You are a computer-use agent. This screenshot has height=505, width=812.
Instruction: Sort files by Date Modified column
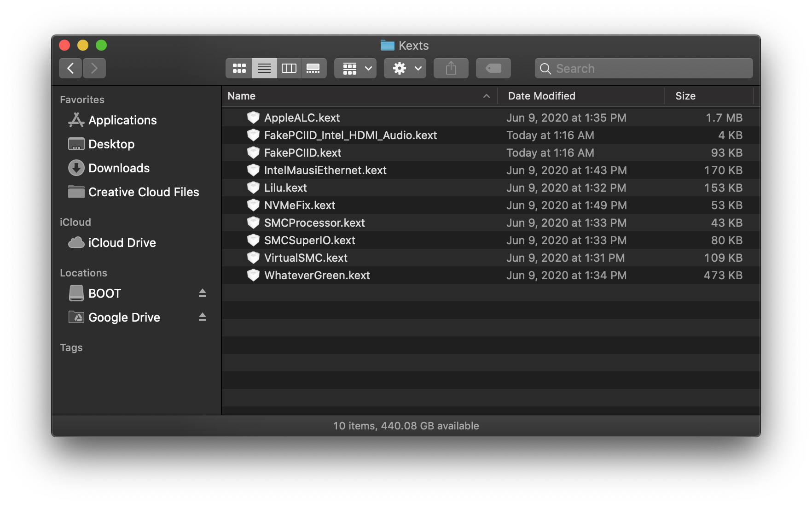pos(581,96)
